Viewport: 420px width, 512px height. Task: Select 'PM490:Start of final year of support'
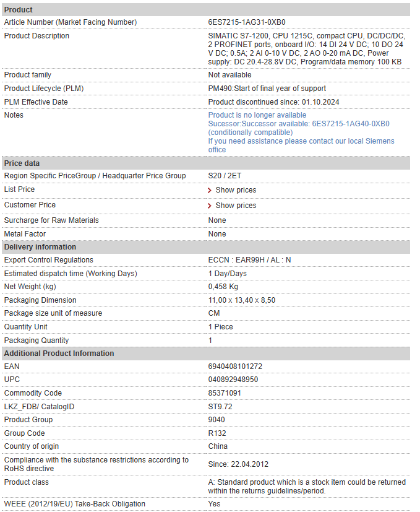point(267,89)
